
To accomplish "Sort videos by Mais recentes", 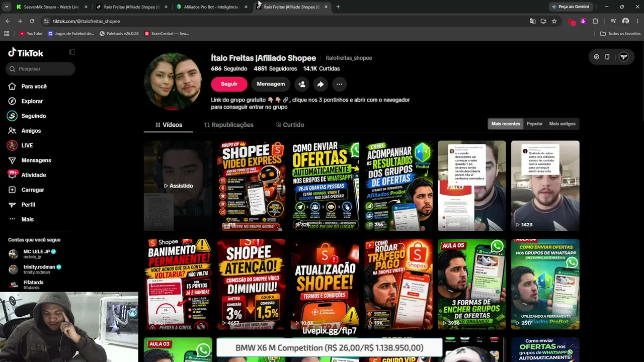I will (506, 124).
